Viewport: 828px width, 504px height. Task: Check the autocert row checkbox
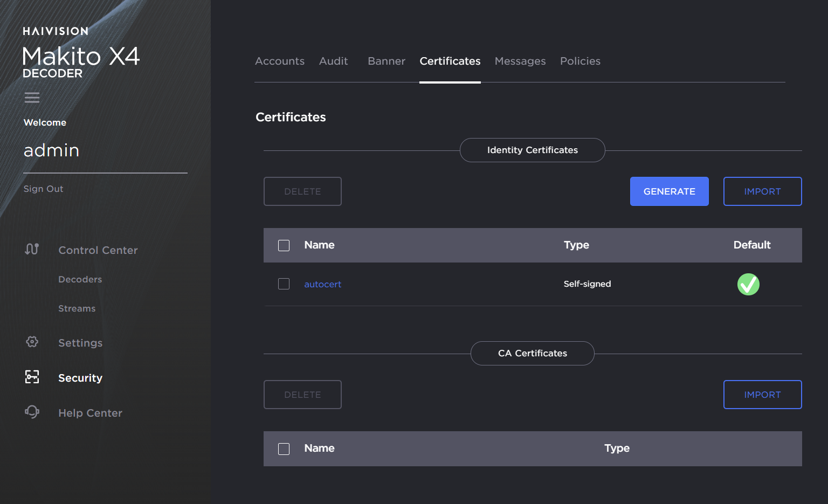[284, 284]
